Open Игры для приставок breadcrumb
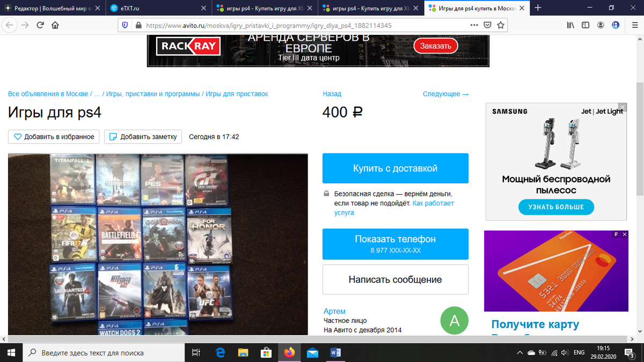644x362 pixels. coord(237,94)
